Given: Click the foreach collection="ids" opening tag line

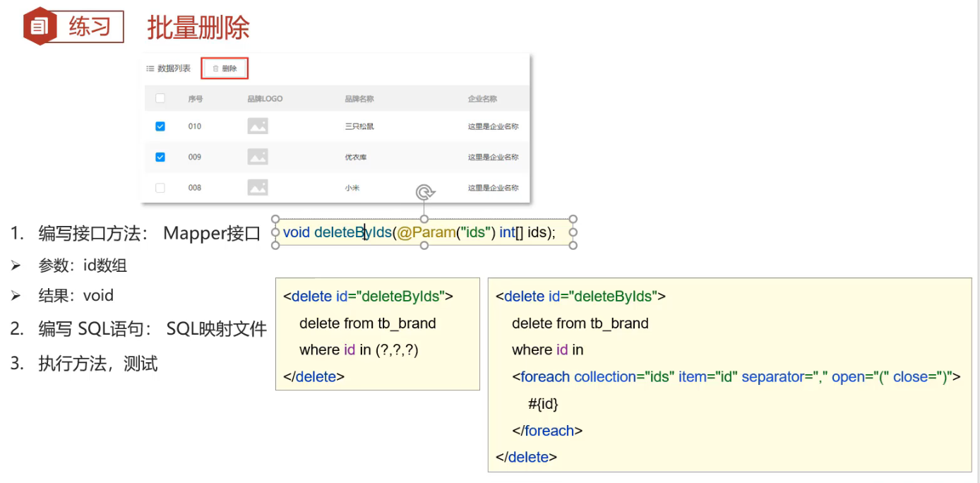Looking at the screenshot, I should click(736, 376).
